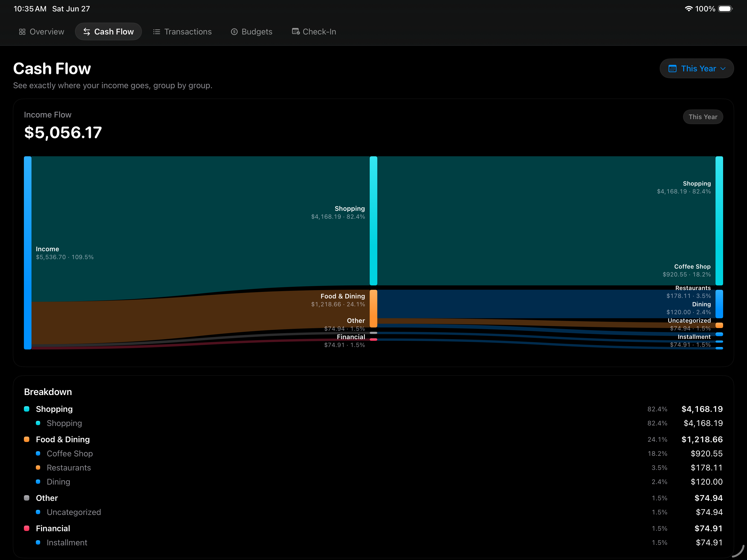Click the Transactions list icon
747x560 pixels.
[x=156, y=32]
